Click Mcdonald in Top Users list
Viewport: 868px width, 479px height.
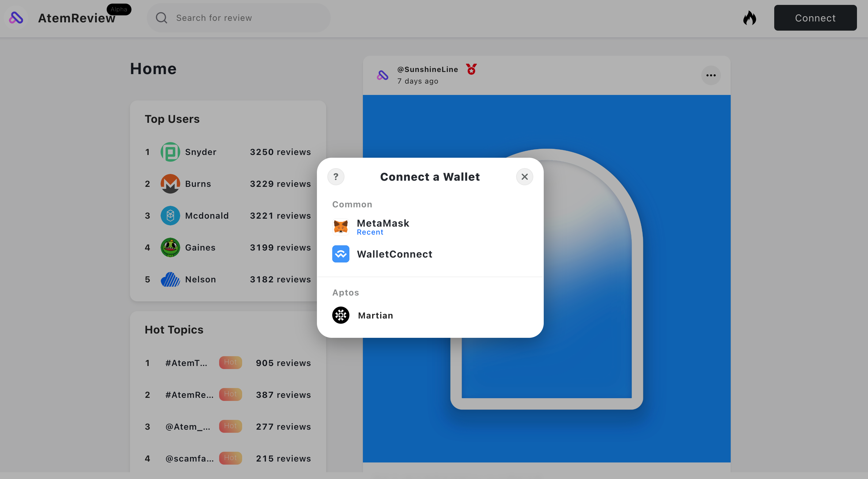pyautogui.click(x=207, y=216)
